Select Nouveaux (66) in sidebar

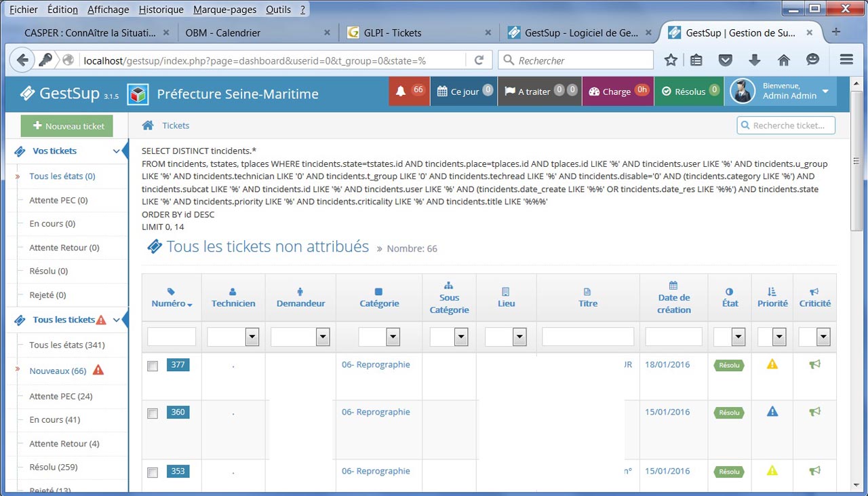click(x=58, y=371)
